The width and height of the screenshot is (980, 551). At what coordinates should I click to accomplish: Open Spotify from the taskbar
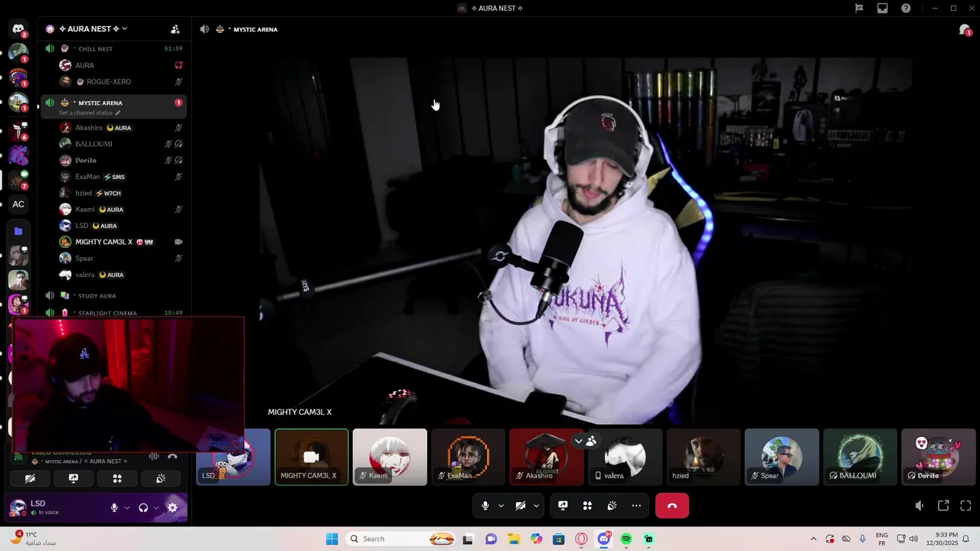626,539
